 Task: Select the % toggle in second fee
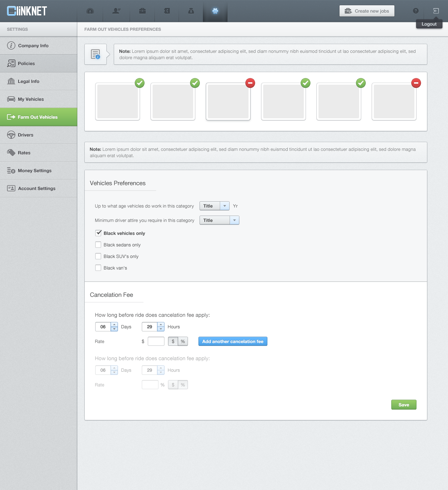183,385
